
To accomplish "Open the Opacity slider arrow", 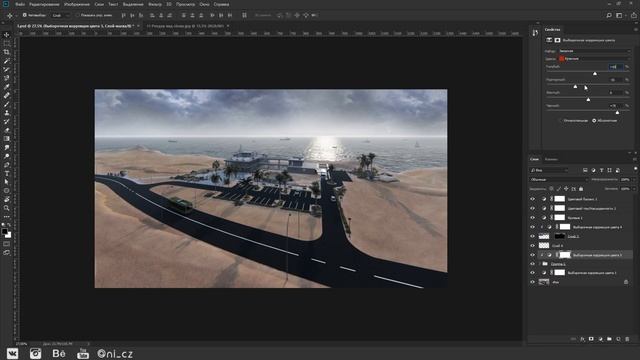I will (634, 180).
